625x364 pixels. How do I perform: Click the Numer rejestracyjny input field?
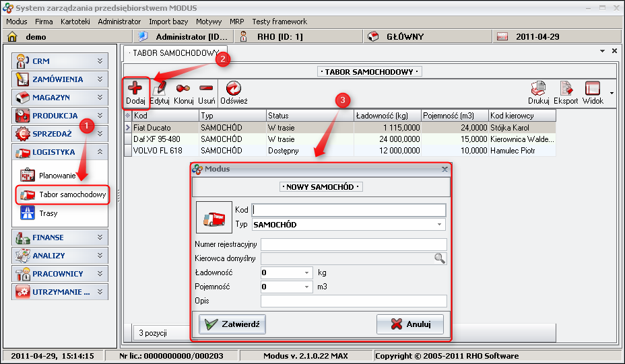pos(354,244)
